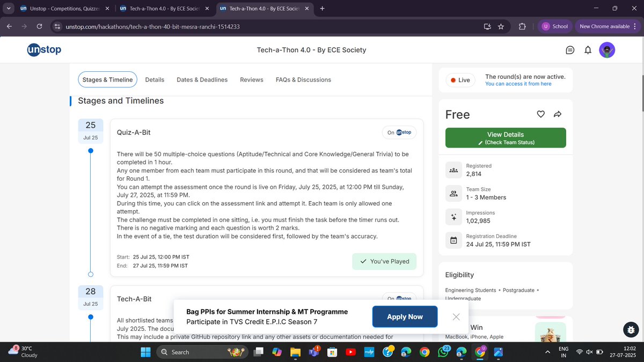Click the Impressions sparkle icon
Image resolution: width=644 pixels, height=362 pixels.
coord(453,217)
